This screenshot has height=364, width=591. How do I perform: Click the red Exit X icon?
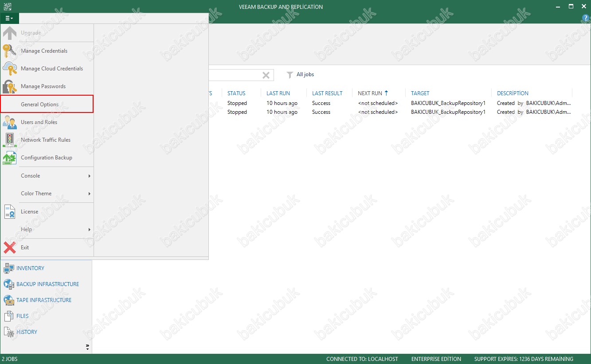click(x=10, y=248)
